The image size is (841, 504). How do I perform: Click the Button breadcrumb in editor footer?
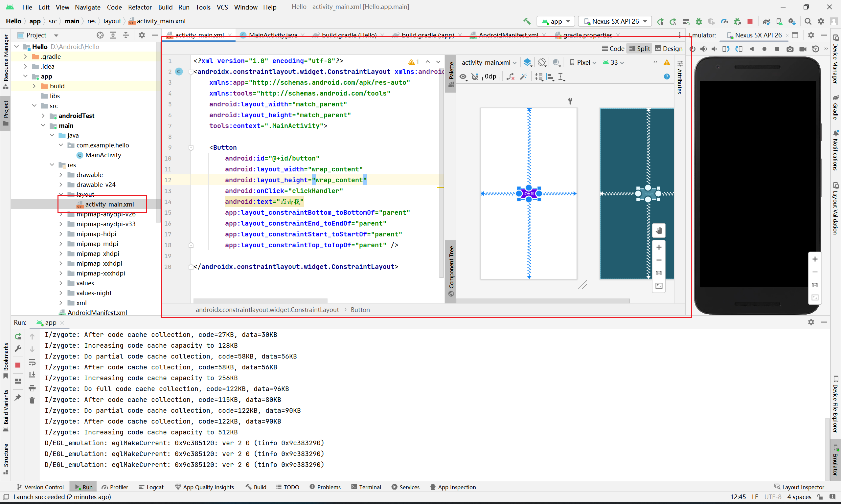coord(360,310)
